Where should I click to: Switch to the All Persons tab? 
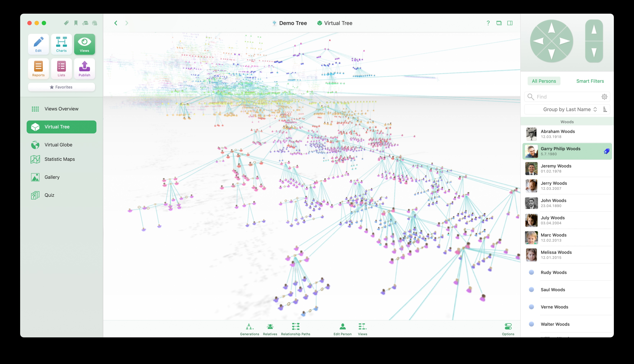(x=544, y=81)
